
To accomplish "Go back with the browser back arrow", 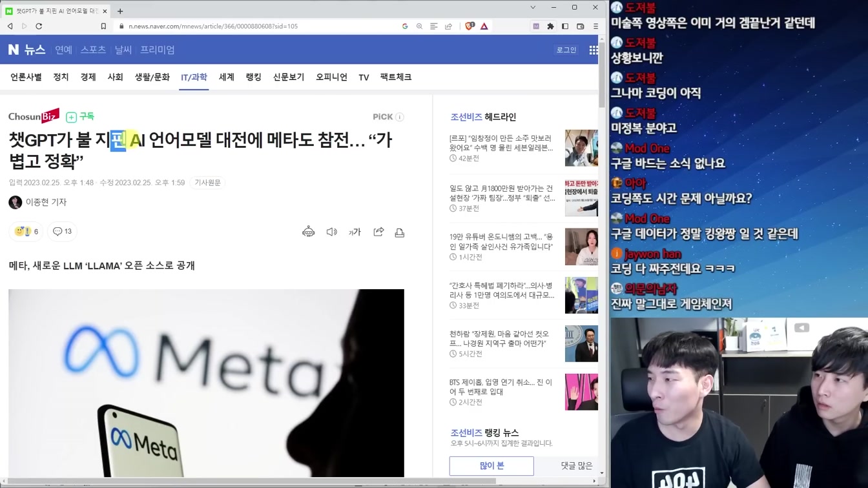I will pyautogui.click(x=10, y=26).
